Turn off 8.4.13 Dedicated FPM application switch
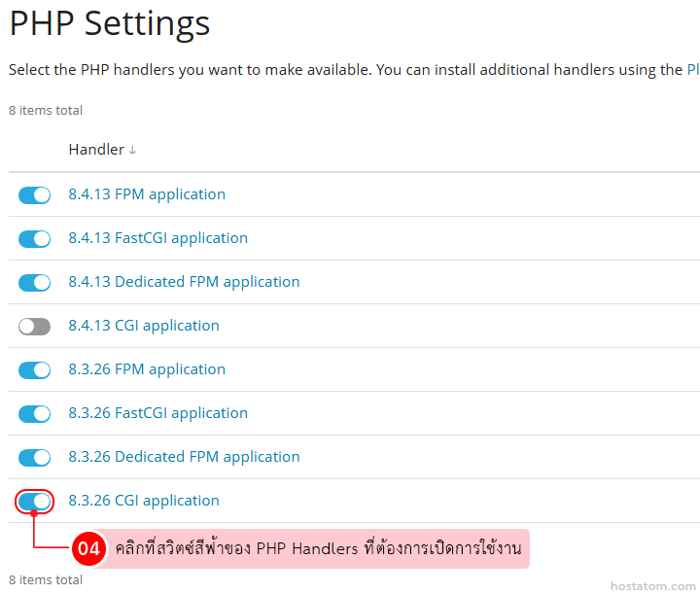 tap(34, 283)
